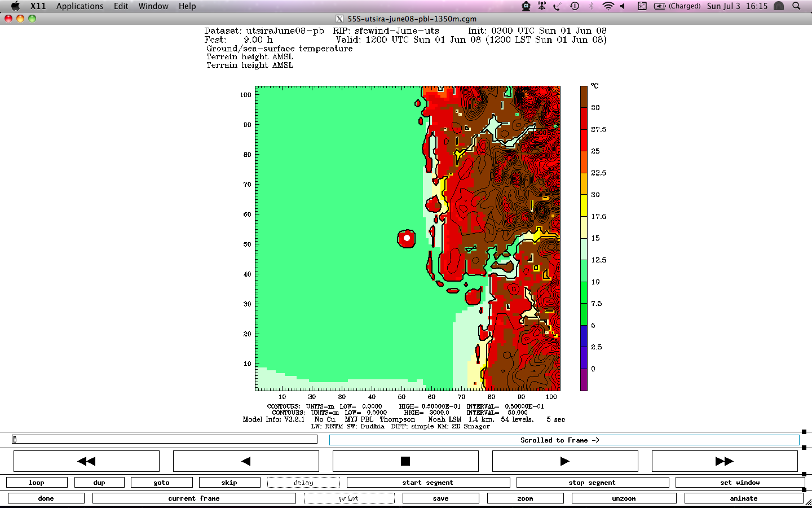Click the battery Charged indicator
The image size is (812, 508).
tap(677, 6)
